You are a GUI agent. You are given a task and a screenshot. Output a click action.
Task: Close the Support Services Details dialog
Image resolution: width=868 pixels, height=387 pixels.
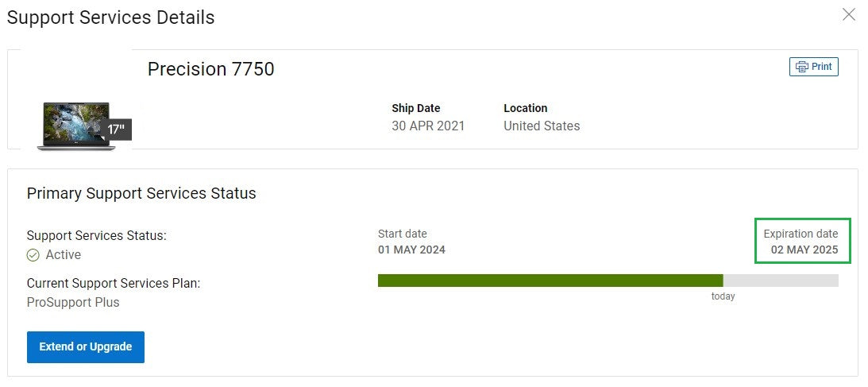pyautogui.click(x=849, y=15)
